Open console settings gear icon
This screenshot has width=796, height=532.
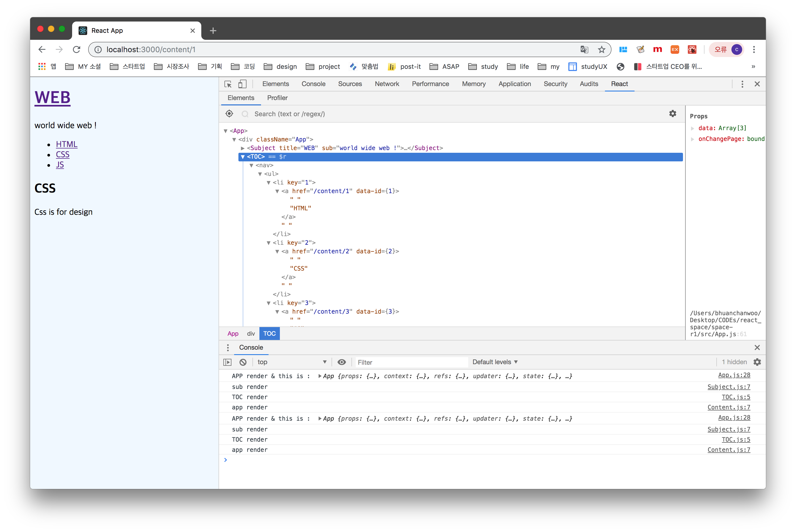(x=757, y=362)
